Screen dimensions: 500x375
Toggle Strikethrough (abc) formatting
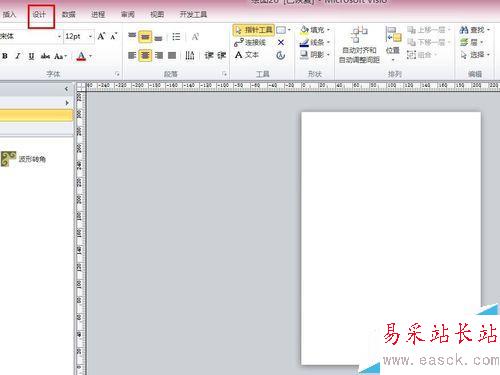click(x=45, y=56)
